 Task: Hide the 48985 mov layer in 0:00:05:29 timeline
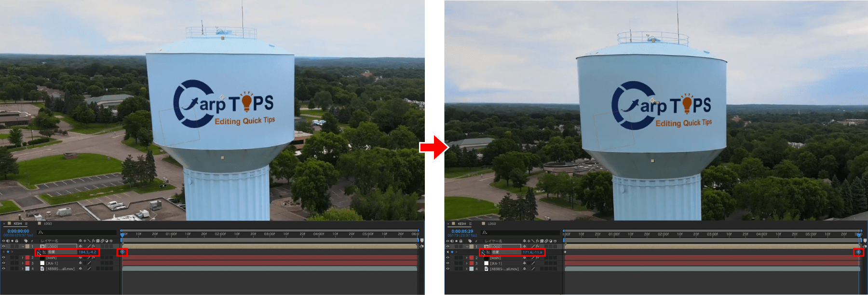[x=448, y=269]
